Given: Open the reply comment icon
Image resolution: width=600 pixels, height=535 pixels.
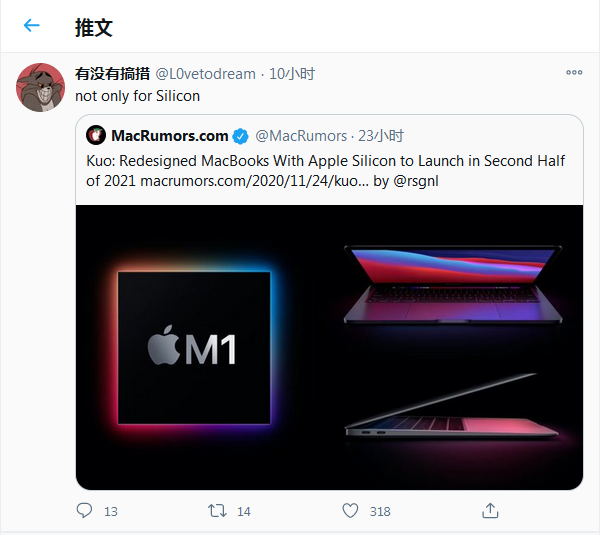Looking at the screenshot, I should point(85,510).
